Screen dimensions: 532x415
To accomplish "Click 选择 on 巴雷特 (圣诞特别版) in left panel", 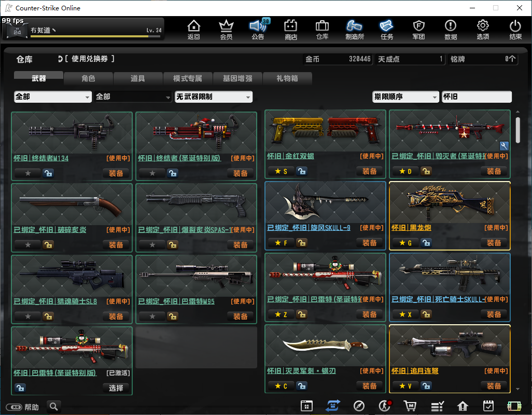I will point(116,388).
